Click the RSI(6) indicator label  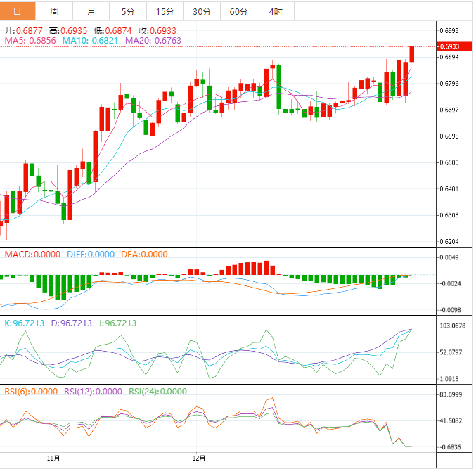coord(32,392)
